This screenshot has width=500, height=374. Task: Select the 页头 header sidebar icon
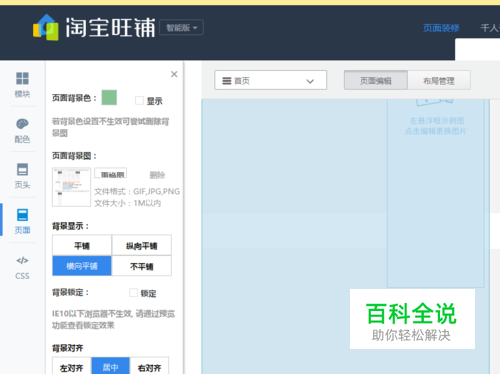(x=22, y=176)
